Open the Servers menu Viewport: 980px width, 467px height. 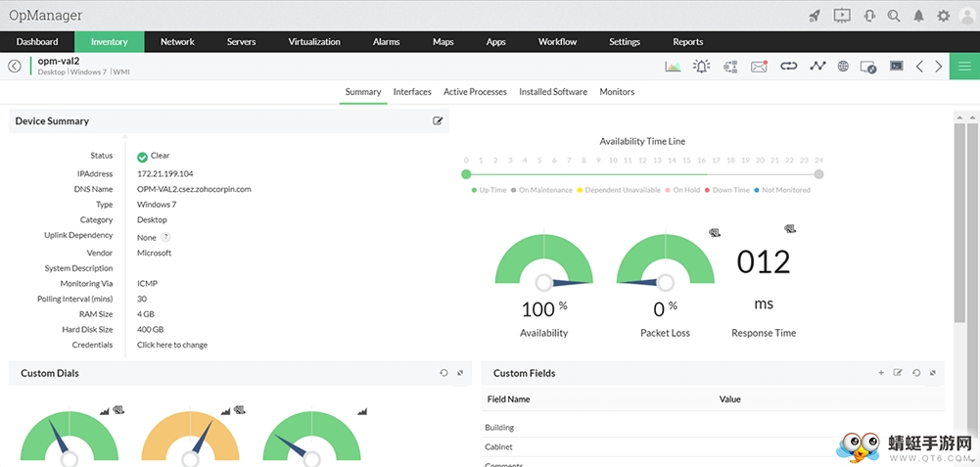[241, 42]
